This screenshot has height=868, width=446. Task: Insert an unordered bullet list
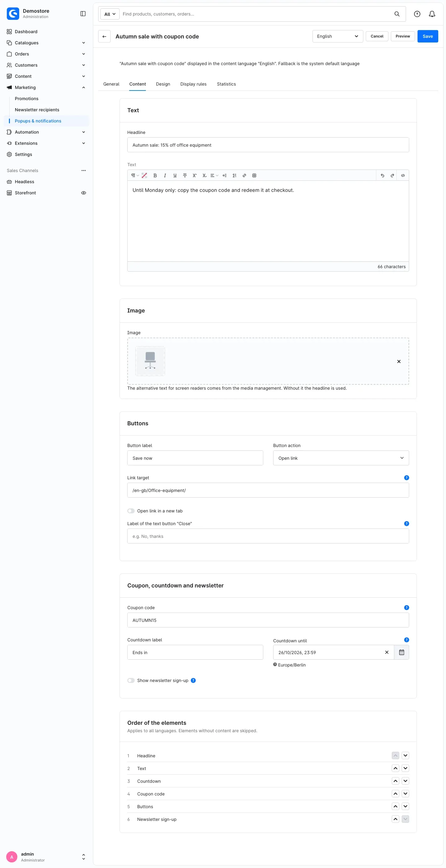pos(225,175)
